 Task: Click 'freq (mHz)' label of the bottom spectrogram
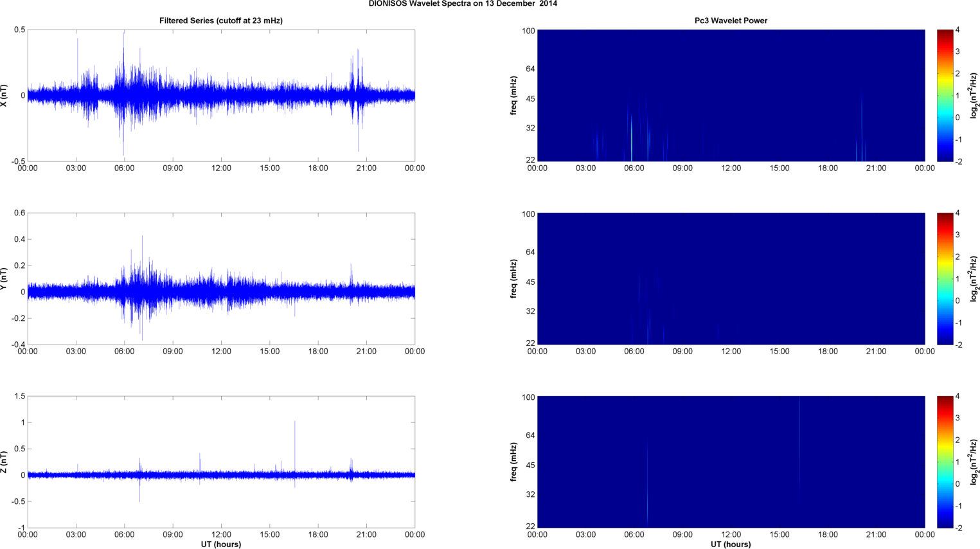(x=514, y=462)
